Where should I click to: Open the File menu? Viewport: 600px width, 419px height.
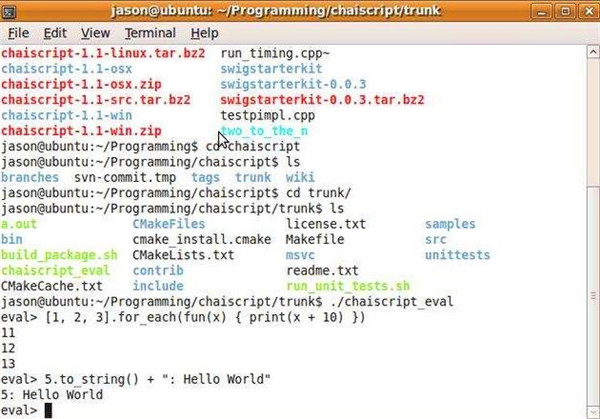(18, 33)
